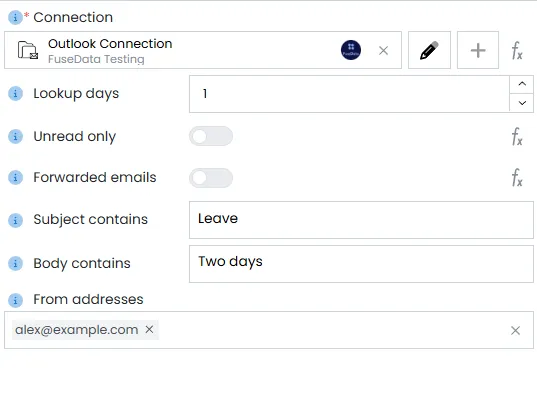Click the info icon beside Subject contains
Viewport: 537px width, 411px height.
(x=15, y=220)
